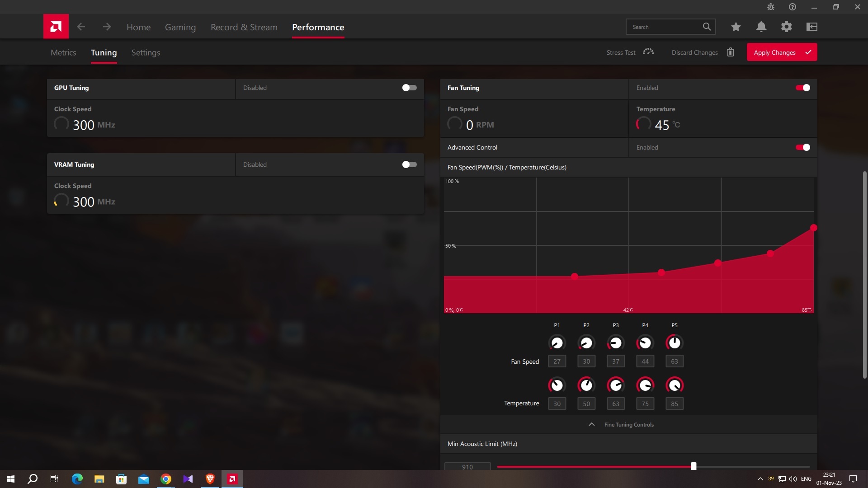The image size is (868, 488).
Task: Go forward with the right arrow
Action: click(x=107, y=27)
